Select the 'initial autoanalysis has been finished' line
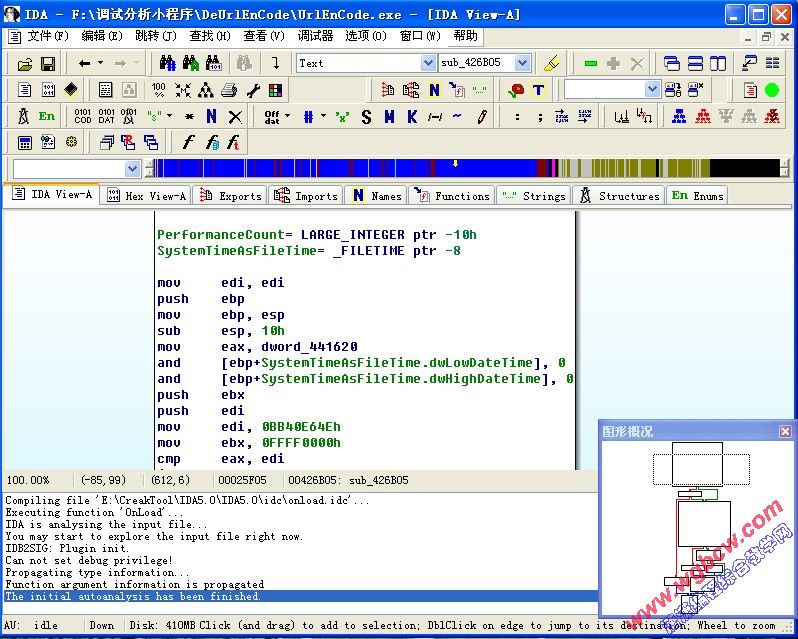Screen dimensions: 798x639 pos(300,596)
